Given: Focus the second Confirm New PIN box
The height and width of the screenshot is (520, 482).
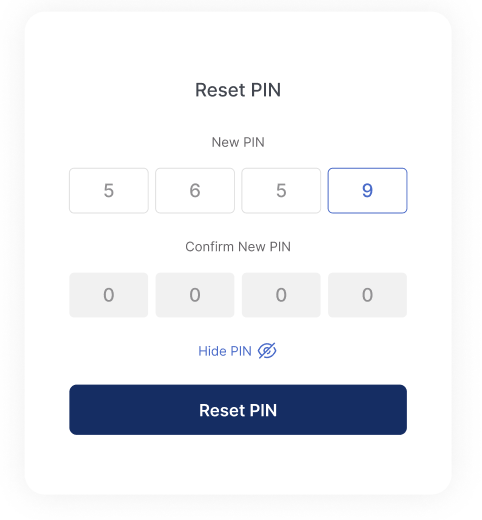Looking at the screenshot, I should 195,295.
